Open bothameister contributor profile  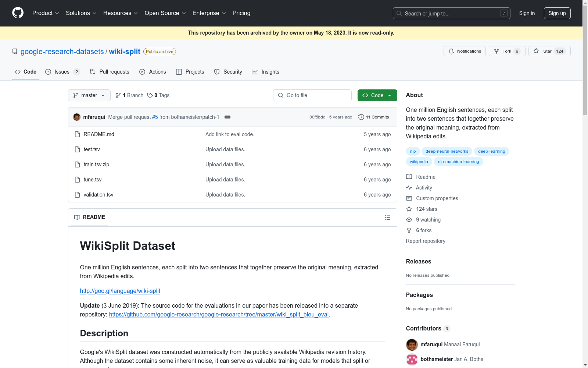click(437, 359)
